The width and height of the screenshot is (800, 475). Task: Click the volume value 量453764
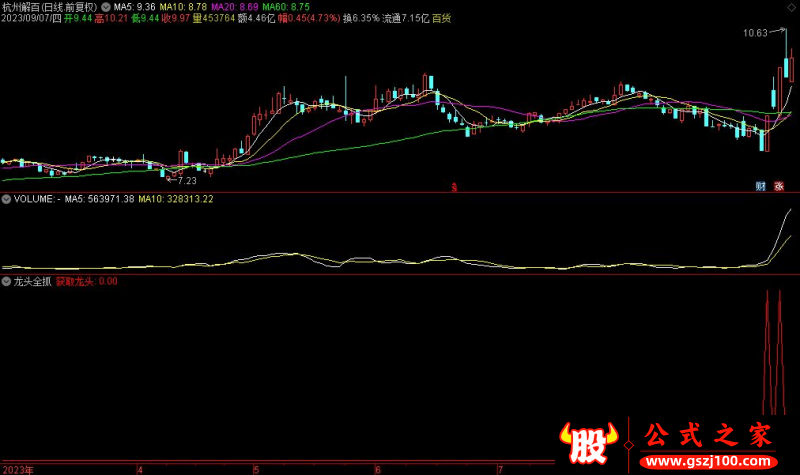pyautogui.click(x=214, y=18)
